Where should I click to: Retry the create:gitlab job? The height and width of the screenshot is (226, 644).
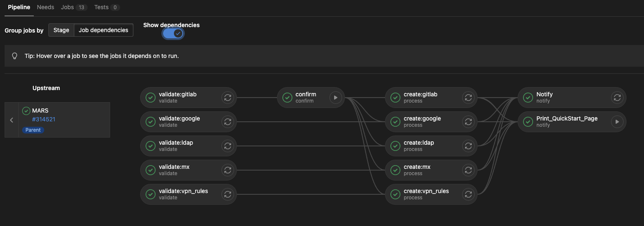(x=468, y=98)
